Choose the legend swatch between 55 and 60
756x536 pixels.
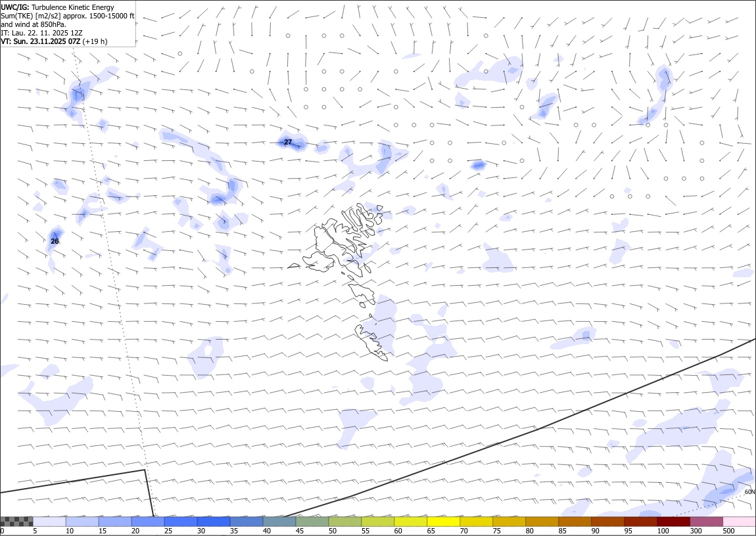pos(377,522)
